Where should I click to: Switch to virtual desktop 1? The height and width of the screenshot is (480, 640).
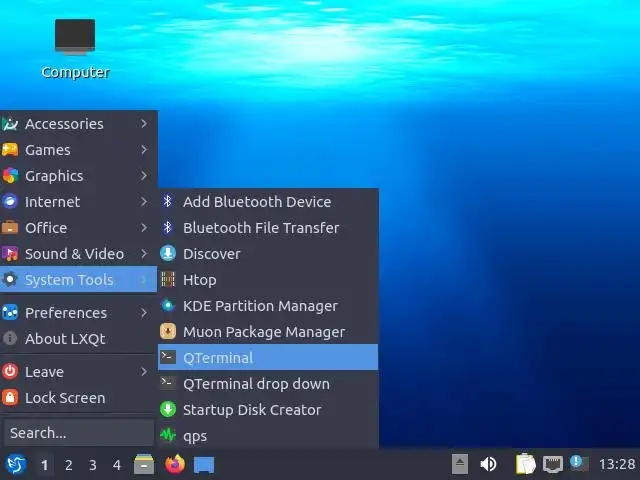[x=44, y=465]
